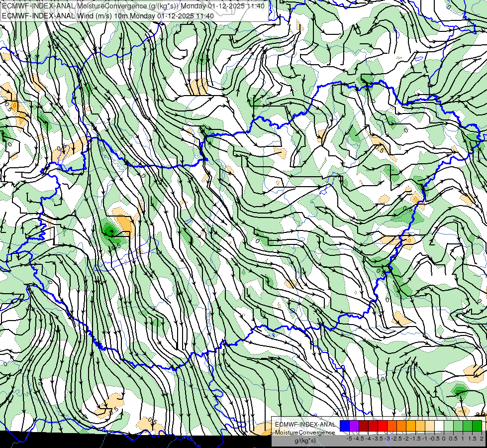The height and width of the screenshot is (448, 487).
Task: Click the blue swatch in the legend
Action: tap(345, 426)
